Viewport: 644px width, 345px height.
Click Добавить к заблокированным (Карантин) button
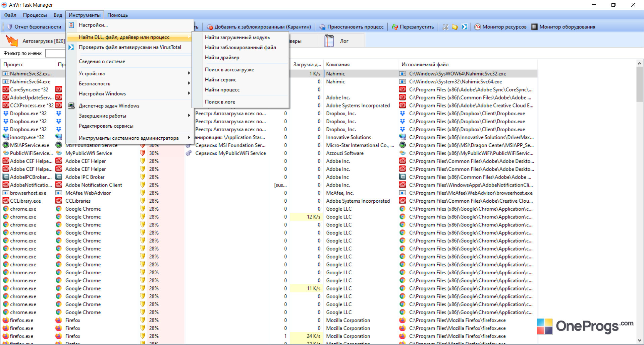[259, 27]
